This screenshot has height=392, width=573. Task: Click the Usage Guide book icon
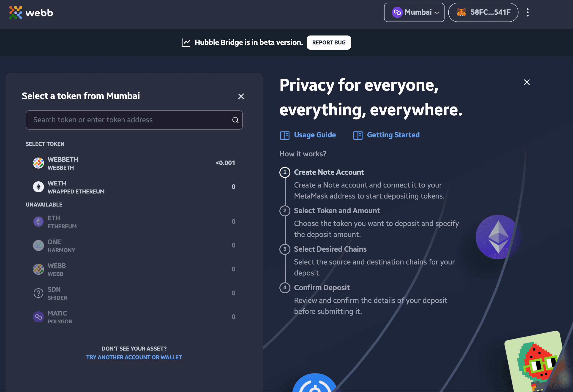(x=285, y=135)
